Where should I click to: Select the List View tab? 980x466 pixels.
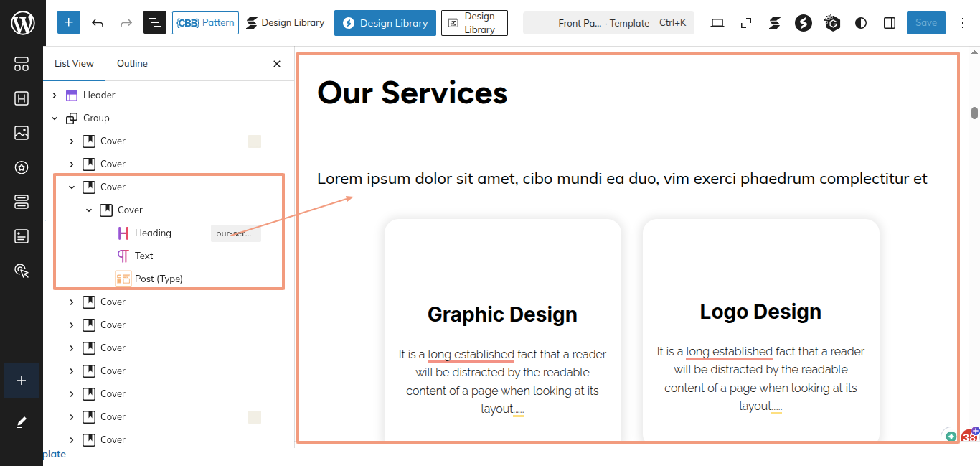pos(74,64)
